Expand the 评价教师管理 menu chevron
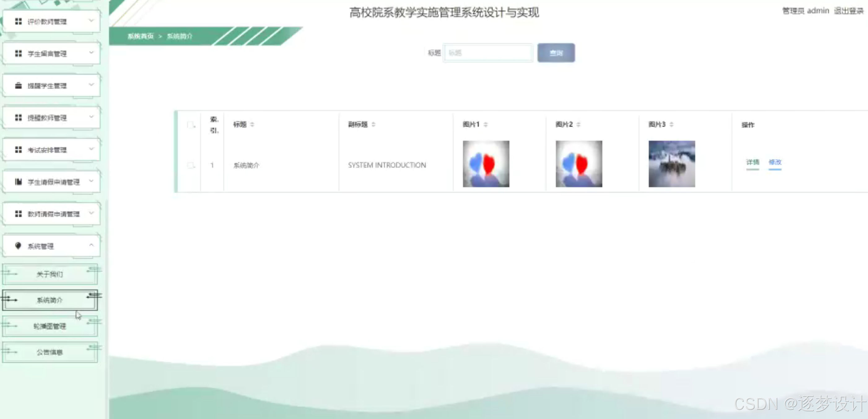The width and height of the screenshot is (868, 419). [91, 21]
